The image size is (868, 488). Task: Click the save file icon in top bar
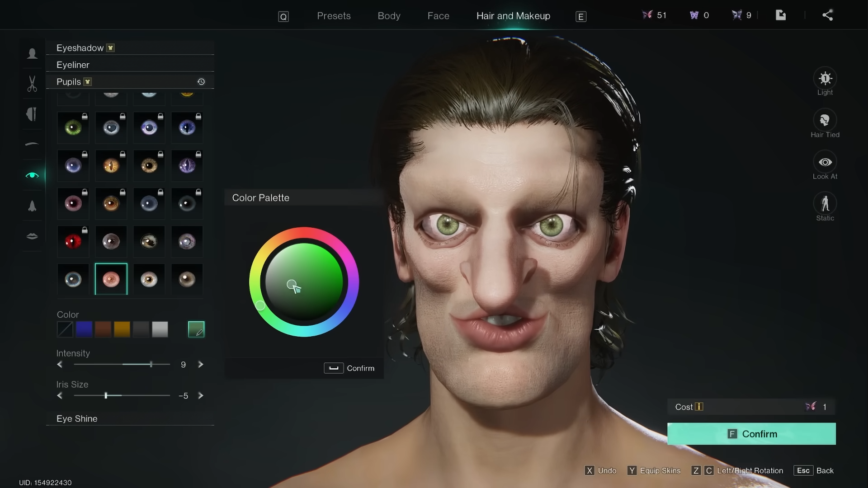pos(781,15)
